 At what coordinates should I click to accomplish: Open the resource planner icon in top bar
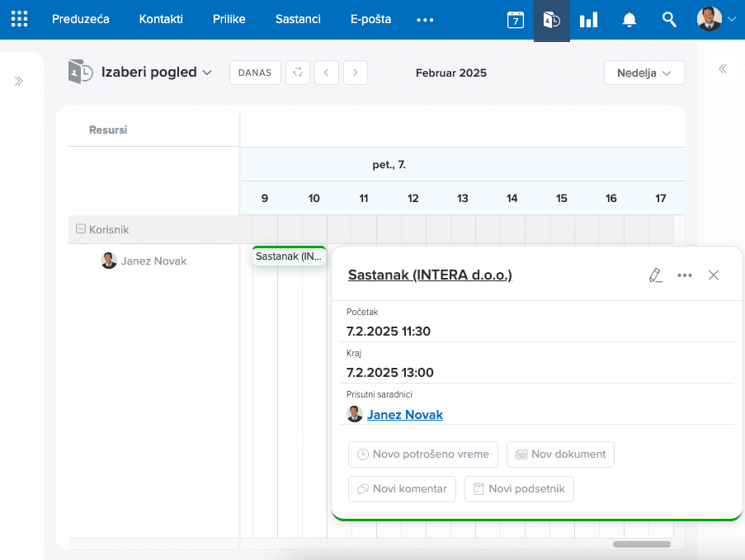(x=552, y=20)
